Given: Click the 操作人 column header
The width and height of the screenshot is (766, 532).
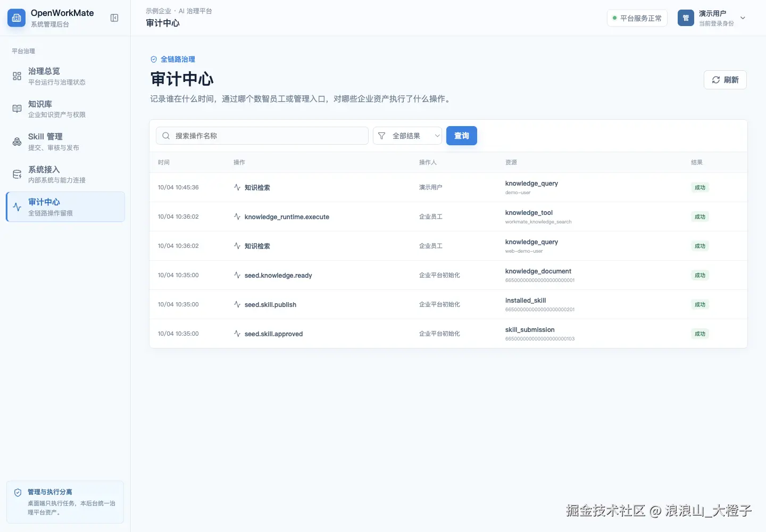Looking at the screenshot, I should (428, 162).
